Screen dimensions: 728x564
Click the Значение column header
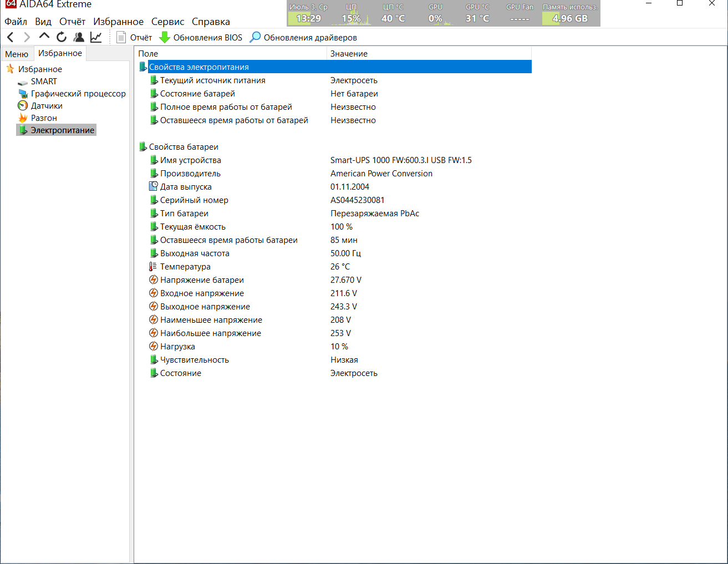point(429,53)
